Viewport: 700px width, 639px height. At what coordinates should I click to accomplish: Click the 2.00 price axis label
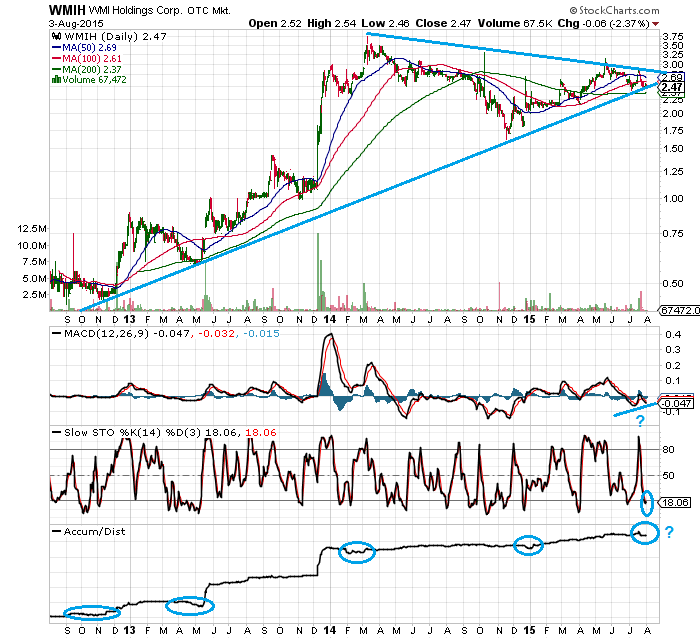click(x=673, y=113)
